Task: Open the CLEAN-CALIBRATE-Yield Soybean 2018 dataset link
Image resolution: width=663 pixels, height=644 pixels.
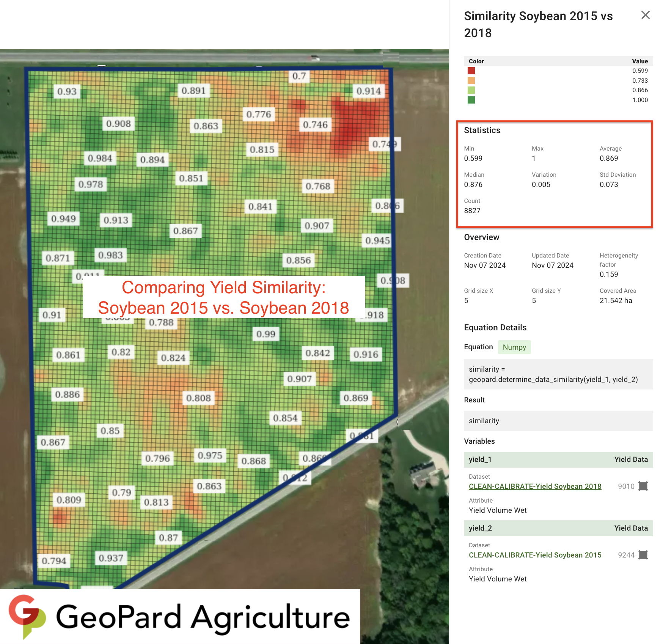Action: (535, 486)
